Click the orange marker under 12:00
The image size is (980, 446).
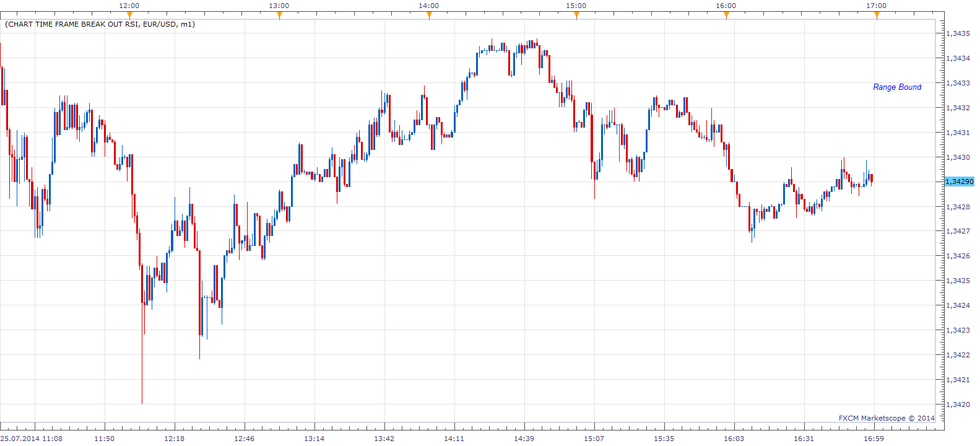coord(129,15)
